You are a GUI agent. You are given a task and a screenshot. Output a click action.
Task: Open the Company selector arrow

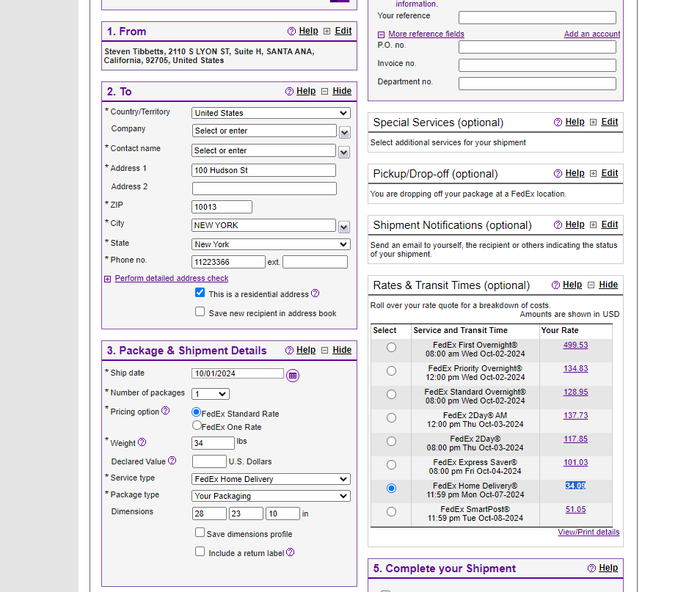pos(344,133)
